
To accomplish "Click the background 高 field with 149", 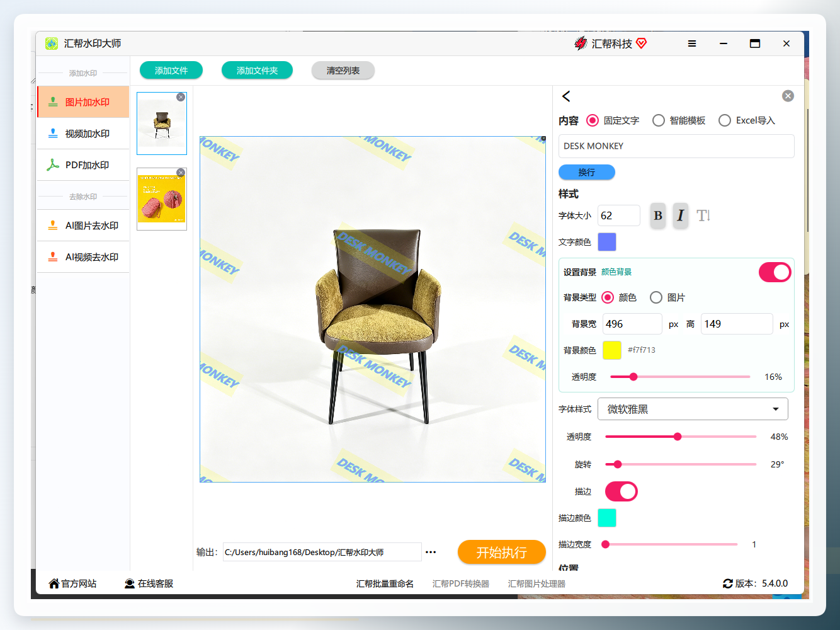I will coord(737,324).
